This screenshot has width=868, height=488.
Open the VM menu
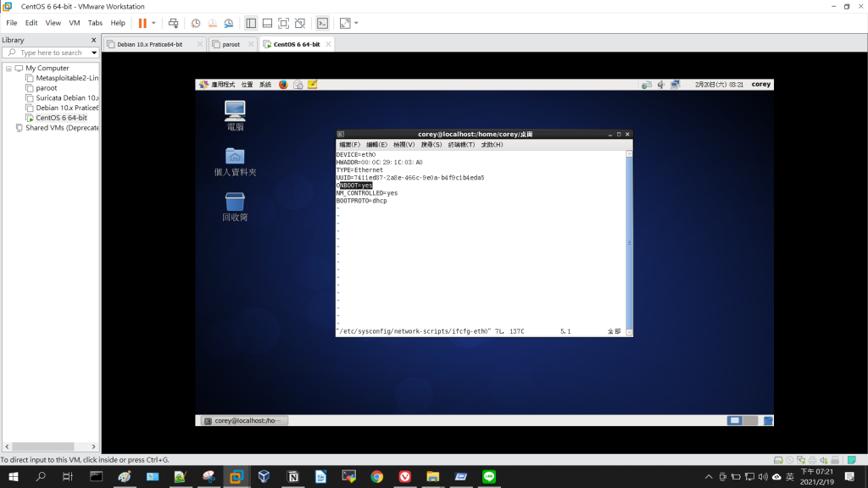[75, 23]
